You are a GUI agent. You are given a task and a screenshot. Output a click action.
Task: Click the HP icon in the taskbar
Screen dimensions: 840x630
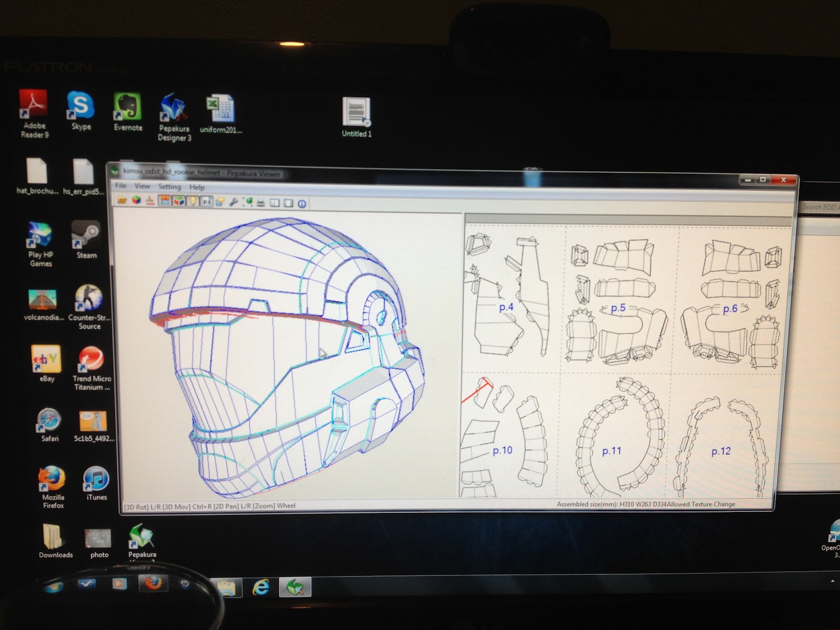(185, 584)
